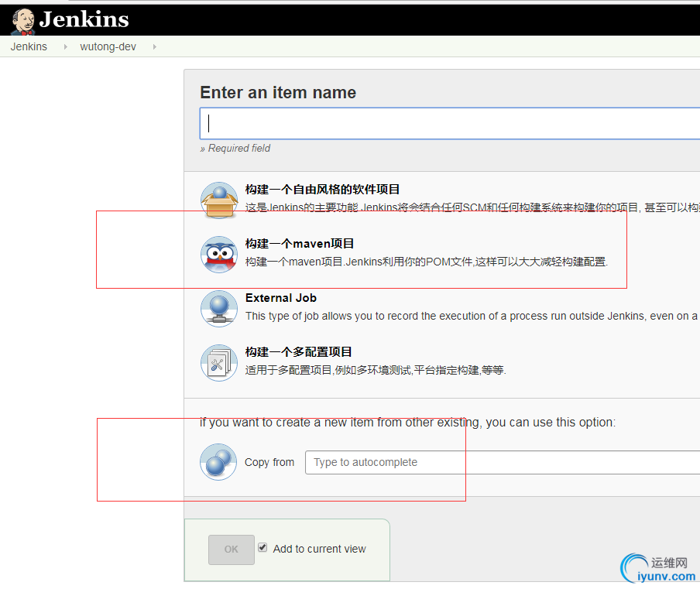Click the OK button
The height and width of the screenshot is (589, 700).
click(232, 550)
